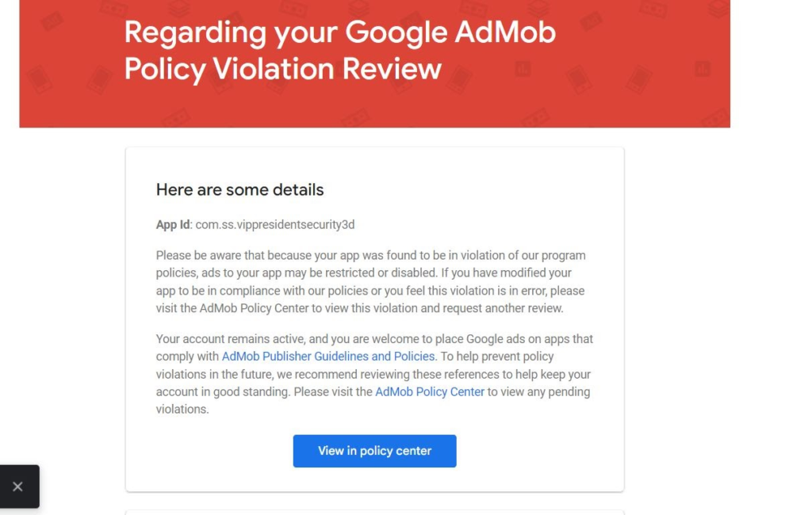The width and height of the screenshot is (812, 515).
Task: Dismiss the dark X popup button
Action: [17, 486]
